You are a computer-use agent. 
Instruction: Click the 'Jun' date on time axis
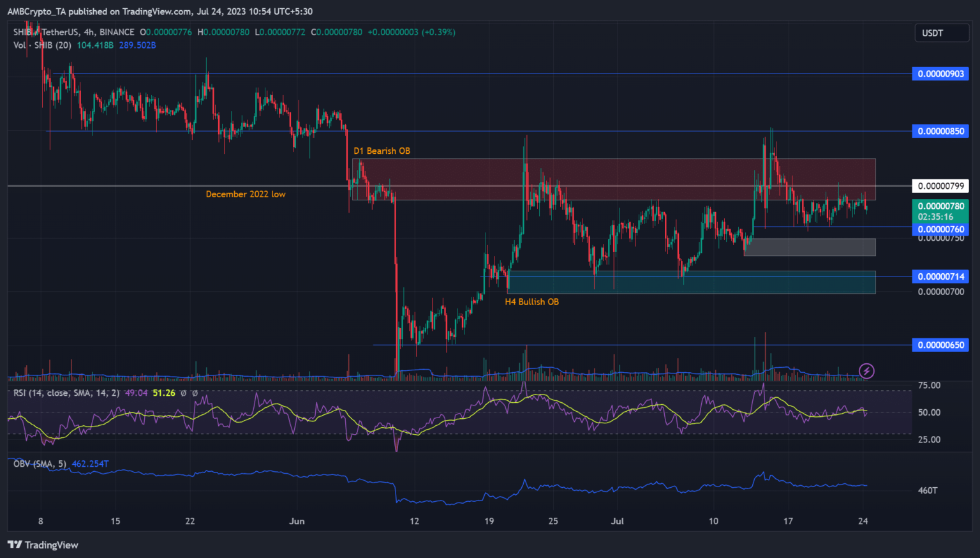(x=297, y=521)
